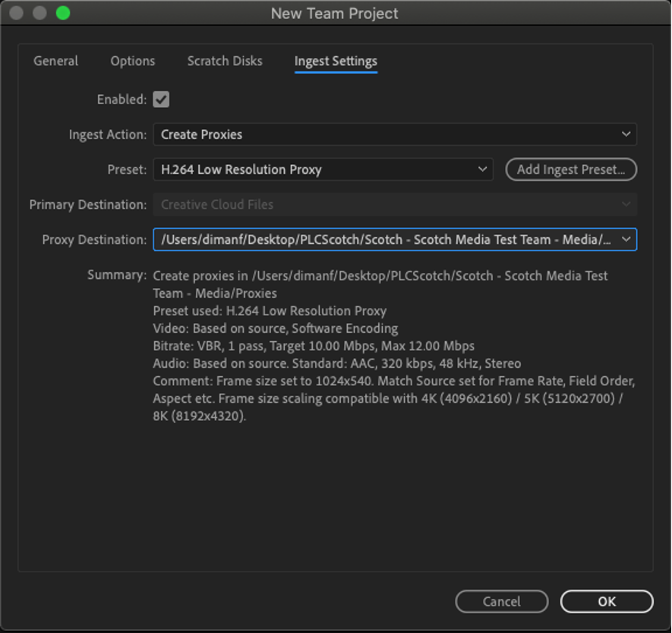Click the green zoom window button

(x=63, y=13)
